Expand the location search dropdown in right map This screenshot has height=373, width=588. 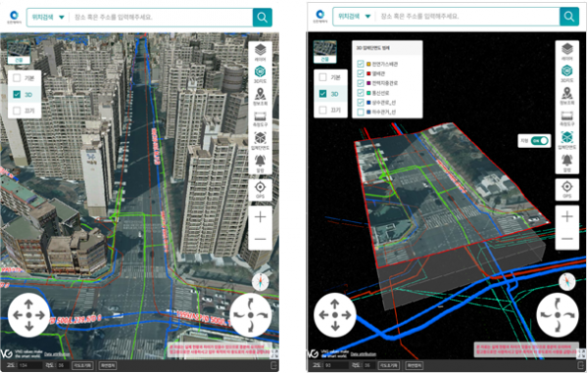tap(354, 17)
